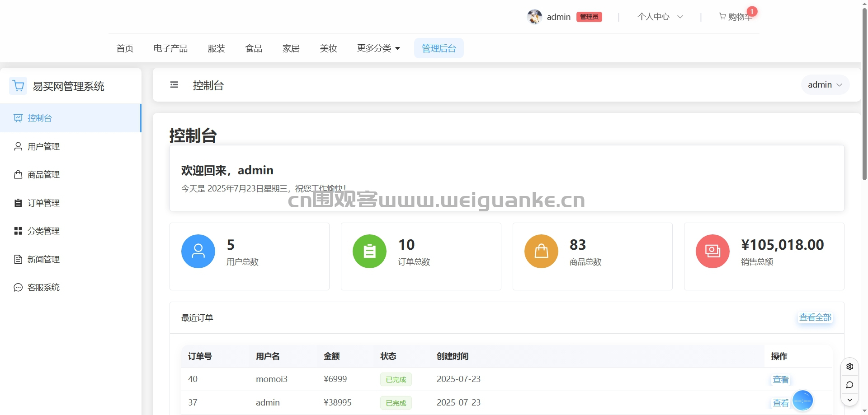The height and width of the screenshot is (415, 868).
Task: Click the 新闻管理 document icon
Action: tap(18, 259)
